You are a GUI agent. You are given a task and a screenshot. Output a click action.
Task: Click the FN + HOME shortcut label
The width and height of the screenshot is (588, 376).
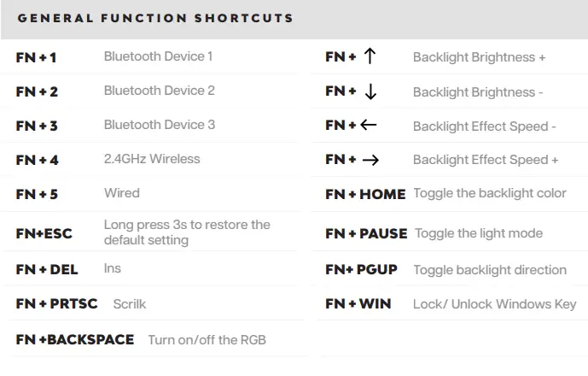[365, 194]
